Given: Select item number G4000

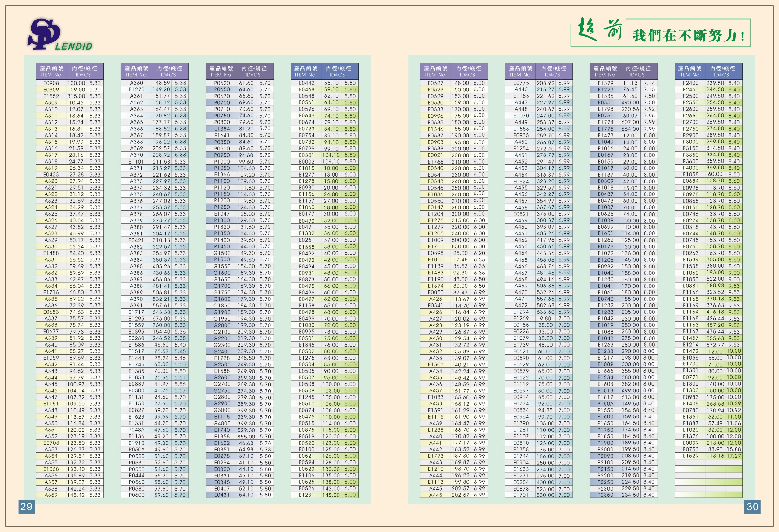Looking at the screenshot, I should click(x=221, y=423).
